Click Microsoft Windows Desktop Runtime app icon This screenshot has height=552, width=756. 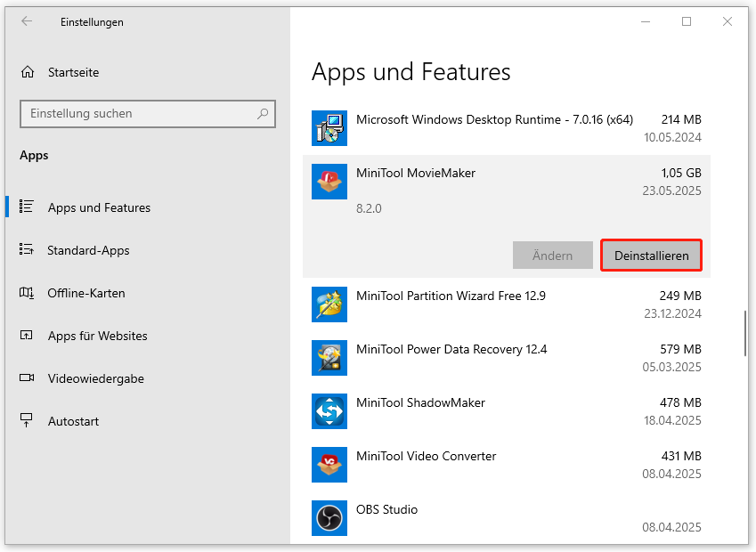pos(329,128)
